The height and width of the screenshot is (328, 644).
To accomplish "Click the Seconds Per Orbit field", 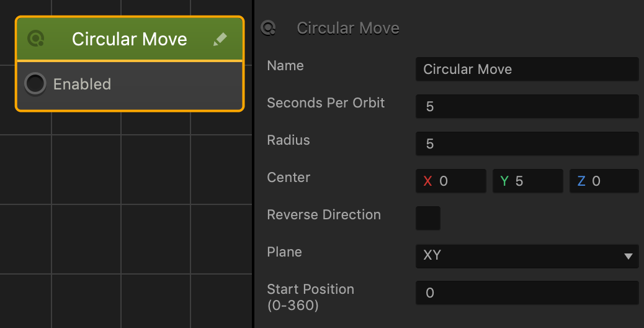I will tap(527, 106).
